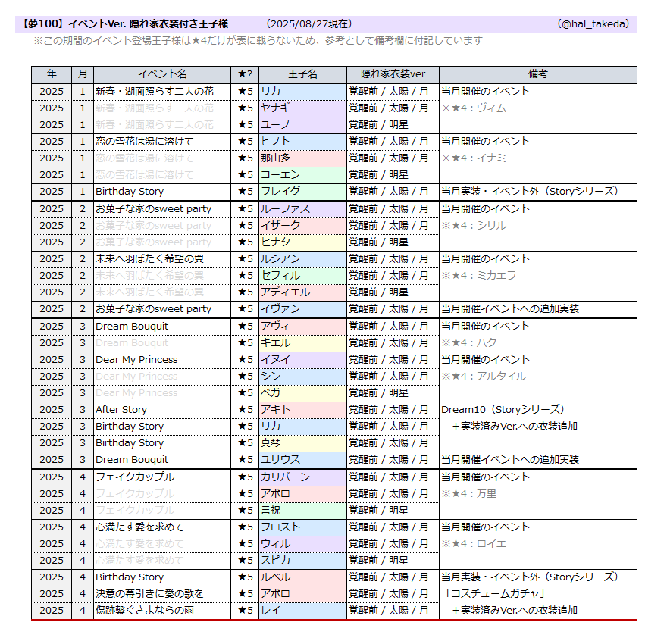Click the 月 column header
The height and width of the screenshot is (644, 667).
pyautogui.click(x=83, y=74)
